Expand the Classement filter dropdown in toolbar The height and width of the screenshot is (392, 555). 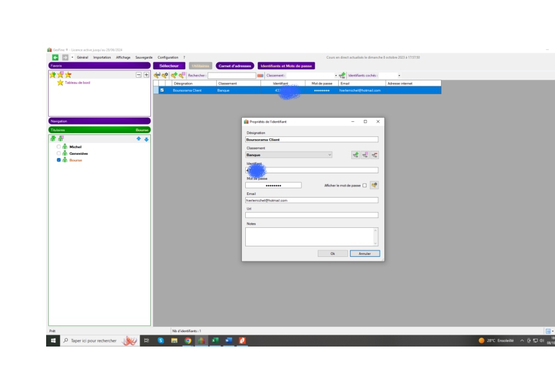click(335, 75)
